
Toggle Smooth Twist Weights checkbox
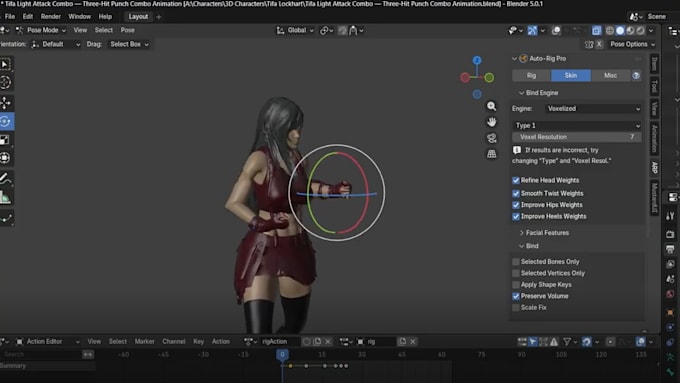516,193
